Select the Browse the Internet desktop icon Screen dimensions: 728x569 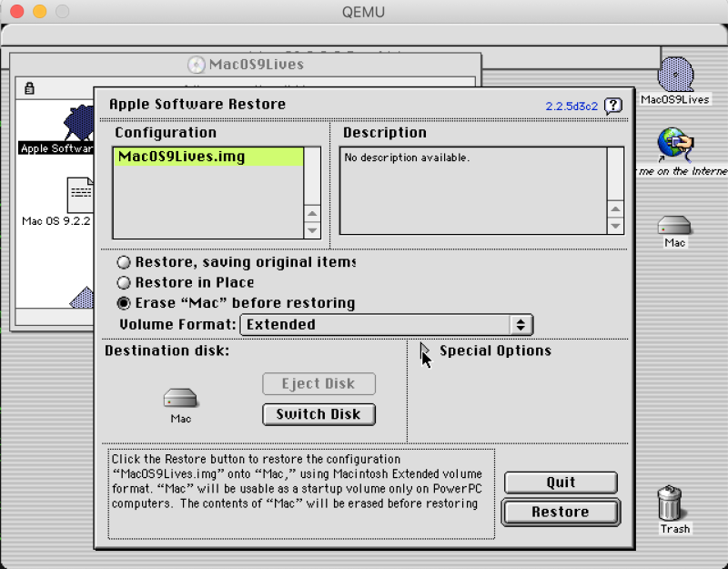[x=675, y=143]
